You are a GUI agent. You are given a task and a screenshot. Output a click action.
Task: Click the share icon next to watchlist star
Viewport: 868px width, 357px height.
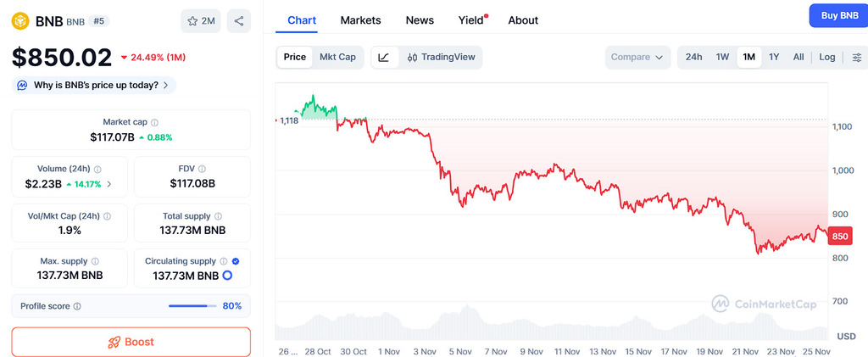(x=239, y=21)
